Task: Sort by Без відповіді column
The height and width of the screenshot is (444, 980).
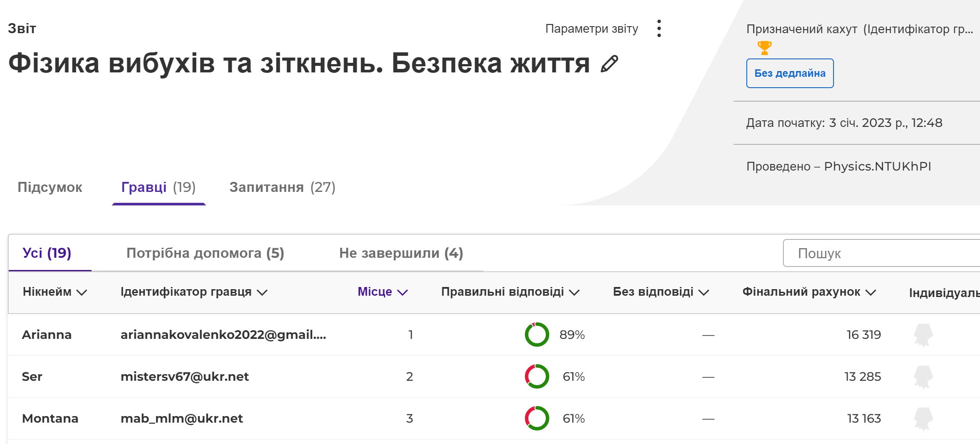Action: 661,292
